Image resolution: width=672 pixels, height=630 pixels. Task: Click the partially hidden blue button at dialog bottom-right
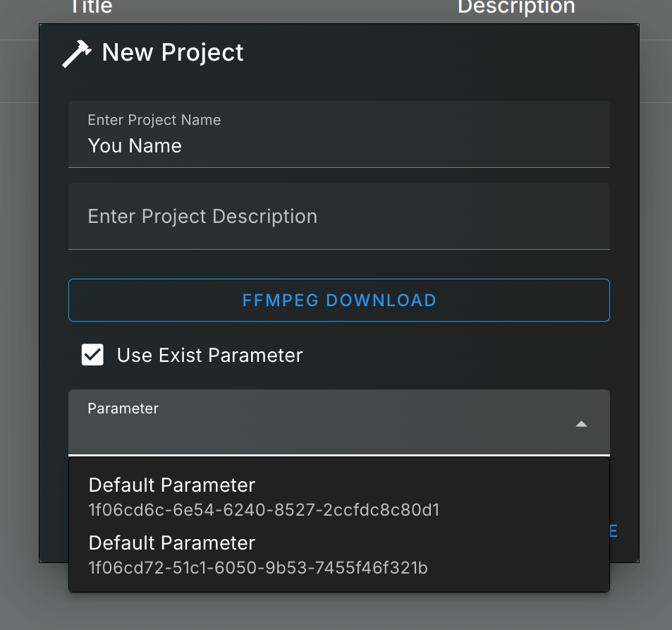click(613, 531)
